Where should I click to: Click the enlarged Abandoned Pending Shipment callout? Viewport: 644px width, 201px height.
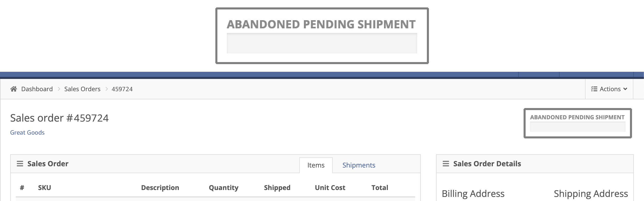click(322, 36)
